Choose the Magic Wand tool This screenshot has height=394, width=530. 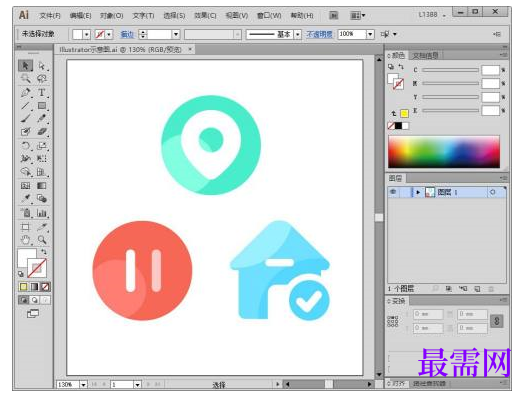point(25,79)
